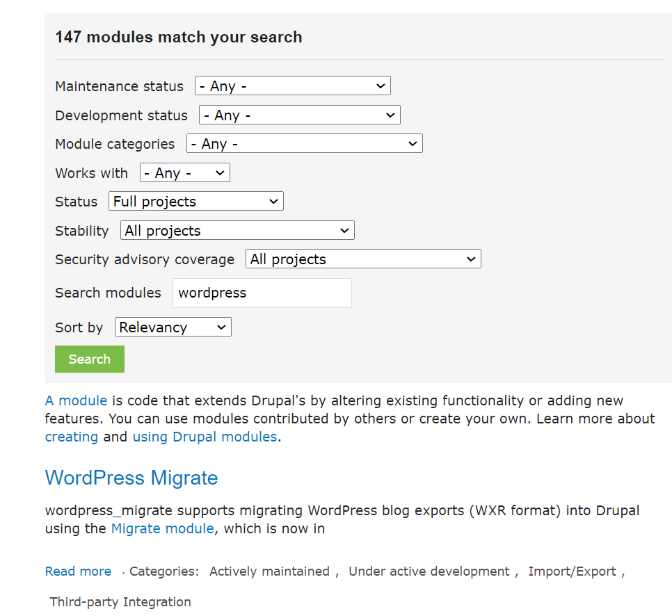Expand the Module categories dropdown
This screenshot has height=616, width=672.
pos(304,143)
